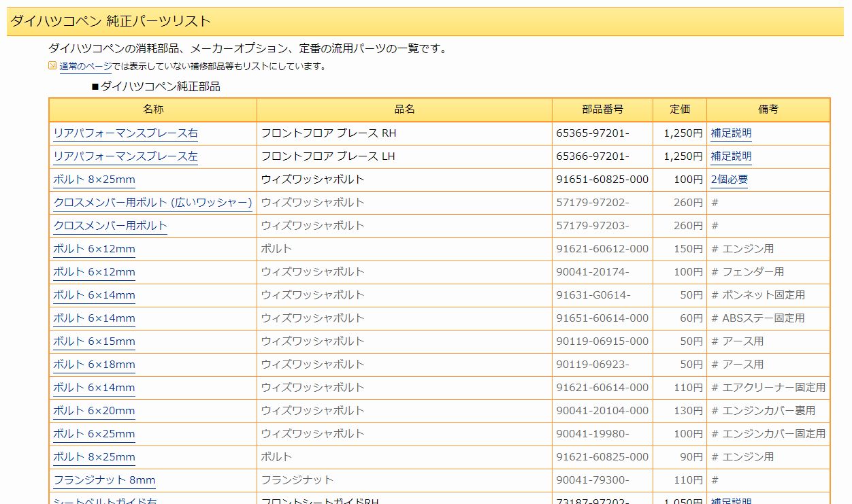The height and width of the screenshot is (504, 852).
Task: Open ボルト 6×12mm link marked フェンダー用
Action: click(x=94, y=272)
